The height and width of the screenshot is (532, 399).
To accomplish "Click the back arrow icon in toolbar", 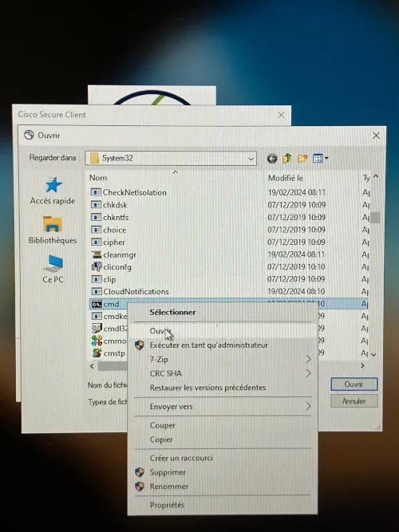I will point(271,159).
